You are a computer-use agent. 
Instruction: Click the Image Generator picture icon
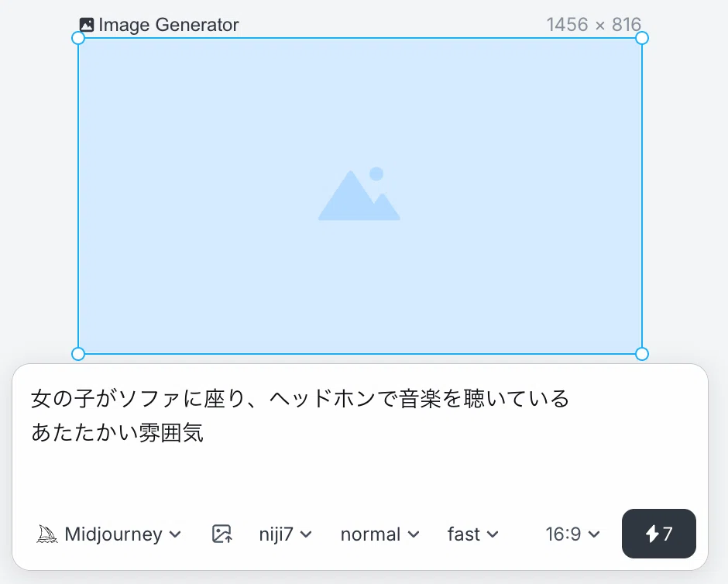pyautogui.click(x=87, y=25)
